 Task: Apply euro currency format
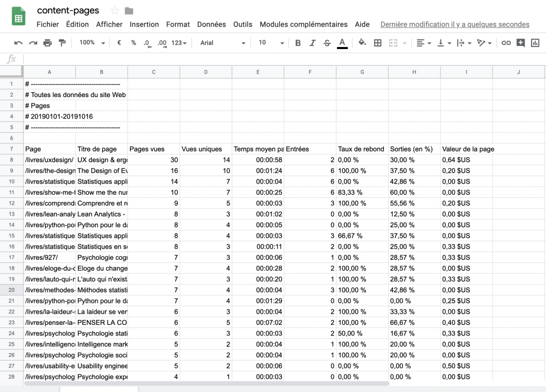[119, 43]
